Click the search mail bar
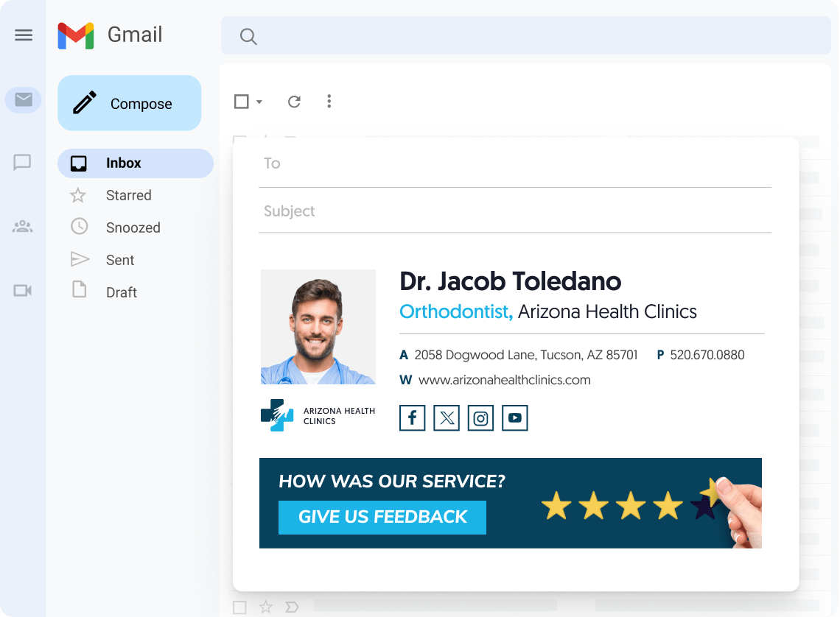 (x=525, y=35)
